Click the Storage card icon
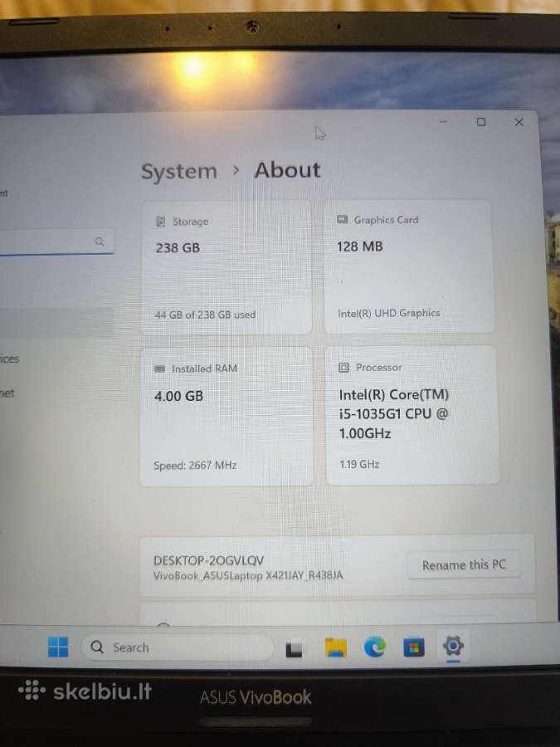The image size is (560, 747). [x=161, y=222]
